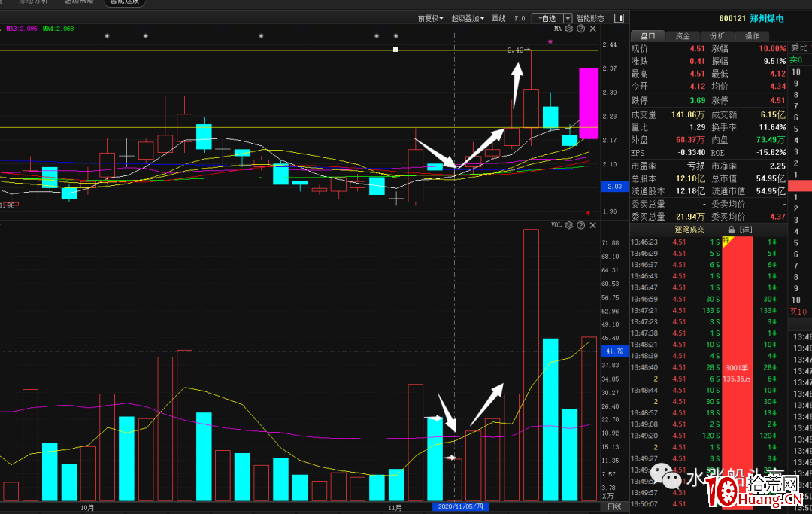
Task: Click the 日线 period label
Action: [x=614, y=507]
